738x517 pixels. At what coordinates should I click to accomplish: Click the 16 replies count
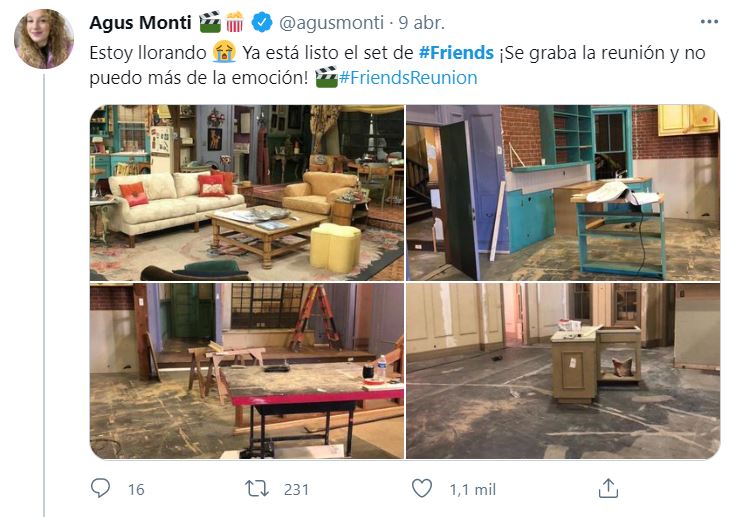[136, 490]
